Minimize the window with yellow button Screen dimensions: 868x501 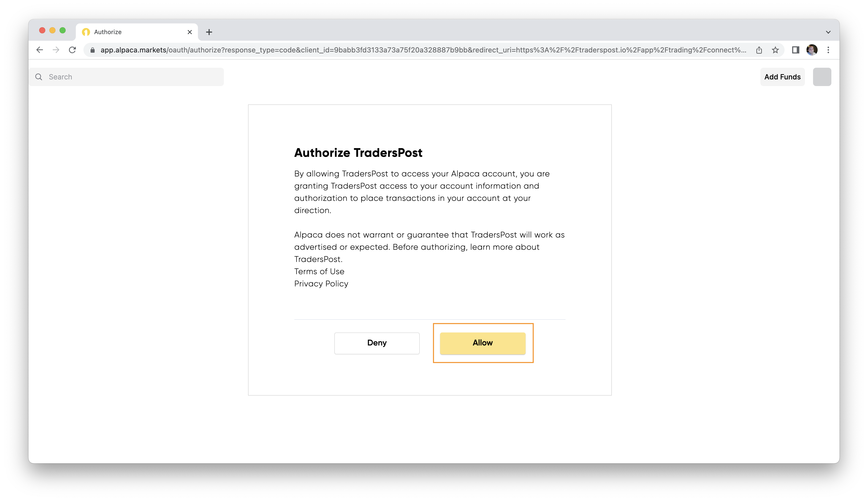click(53, 31)
